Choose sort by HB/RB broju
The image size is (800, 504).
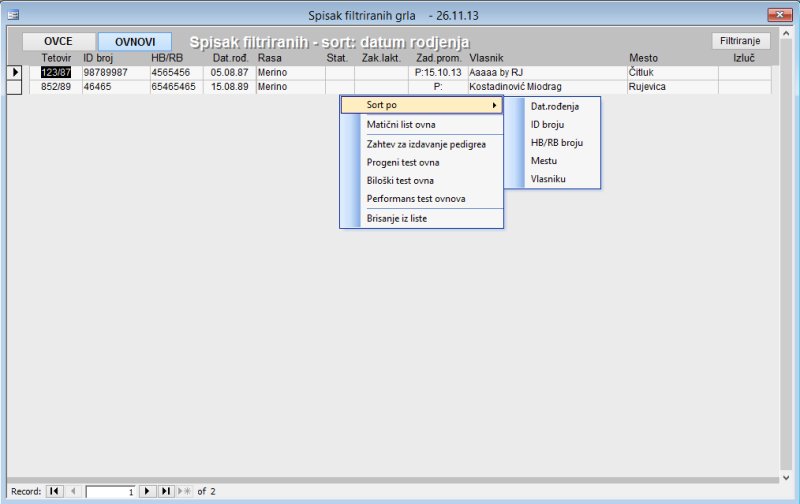pyautogui.click(x=556, y=142)
